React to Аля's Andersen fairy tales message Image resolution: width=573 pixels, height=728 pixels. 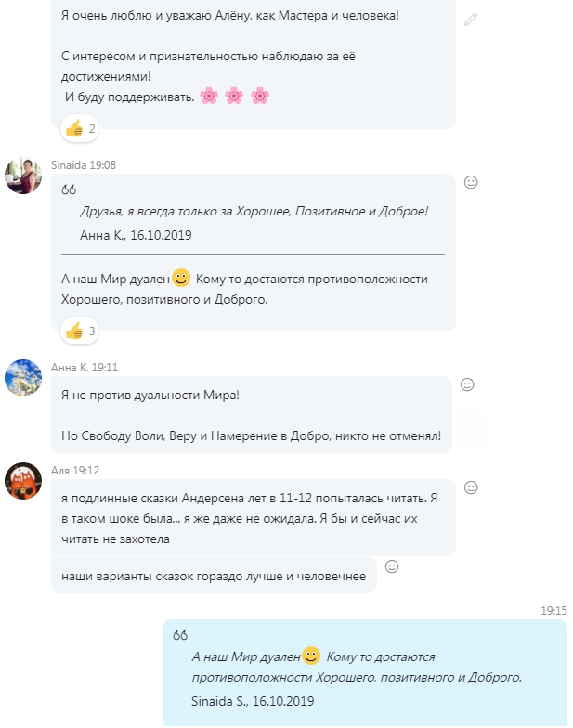(x=471, y=487)
